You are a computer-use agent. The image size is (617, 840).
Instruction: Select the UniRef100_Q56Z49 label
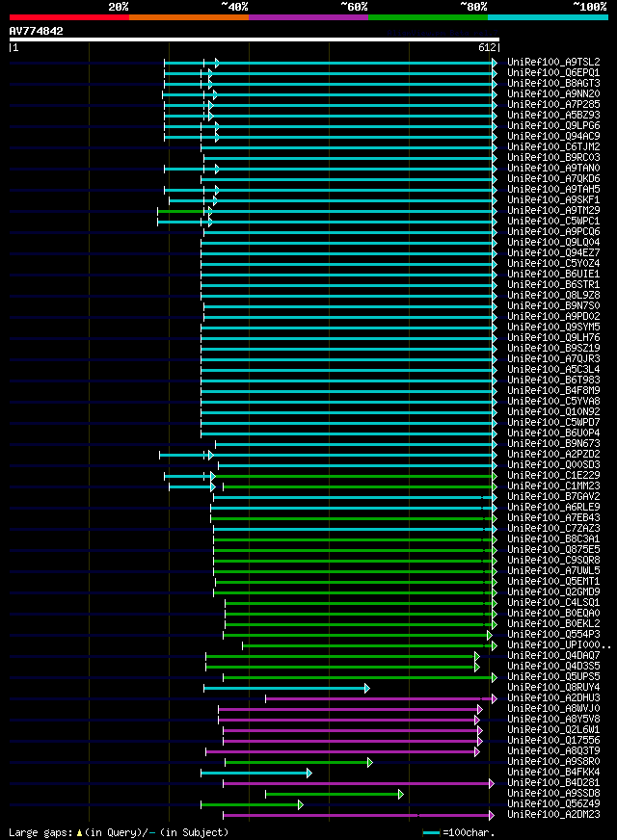coord(553,804)
